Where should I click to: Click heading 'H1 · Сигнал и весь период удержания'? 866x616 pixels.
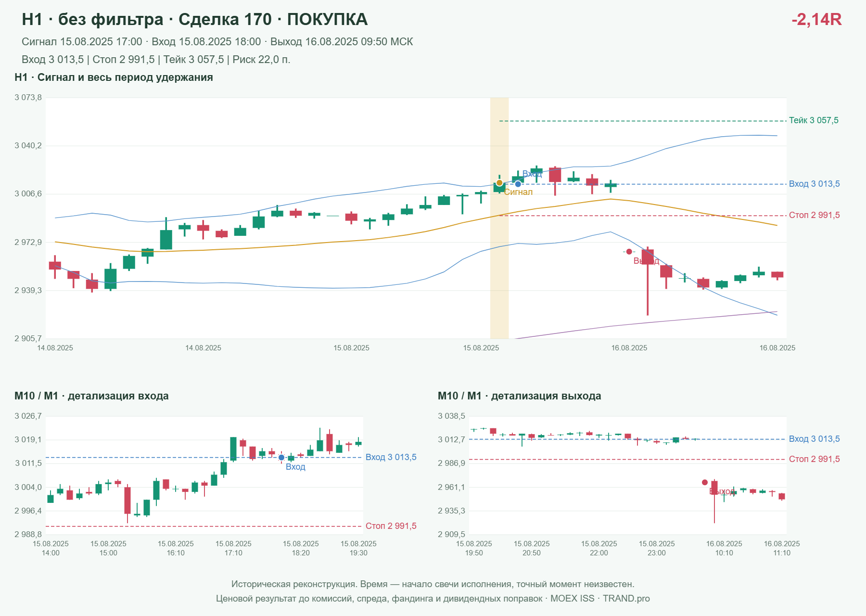pyautogui.click(x=114, y=77)
